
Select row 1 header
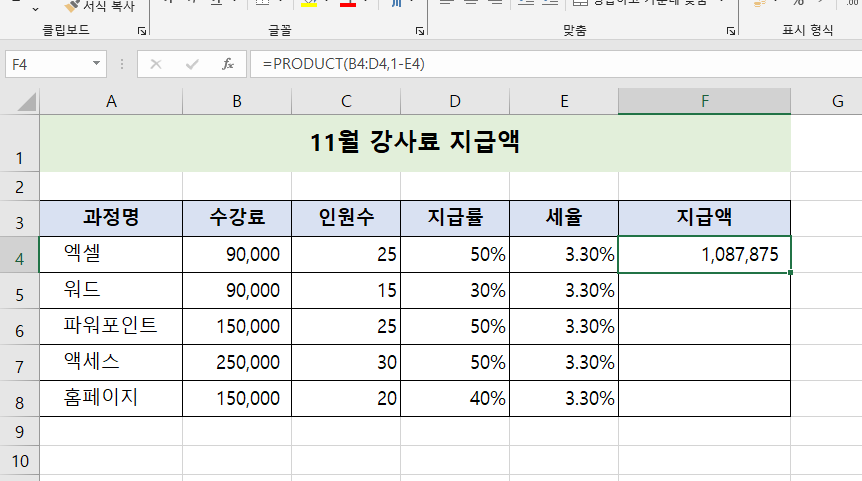point(20,143)
